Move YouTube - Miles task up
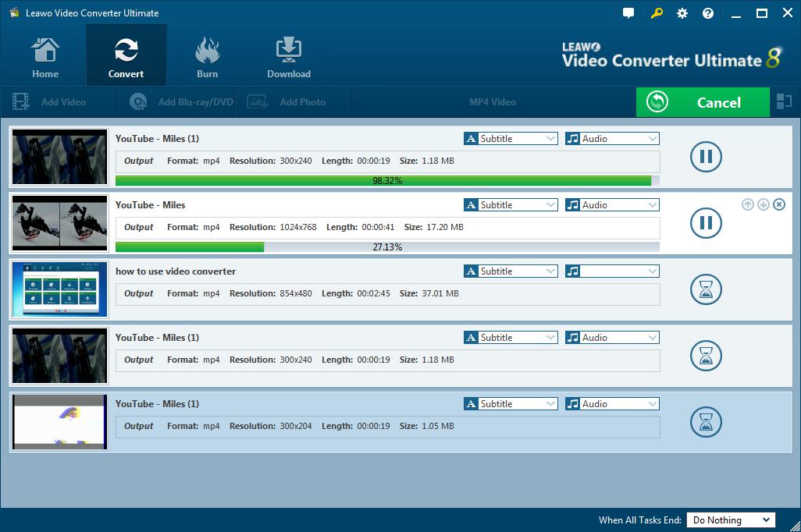The height and width of the screenshot is (532, 801). [747, 204]
